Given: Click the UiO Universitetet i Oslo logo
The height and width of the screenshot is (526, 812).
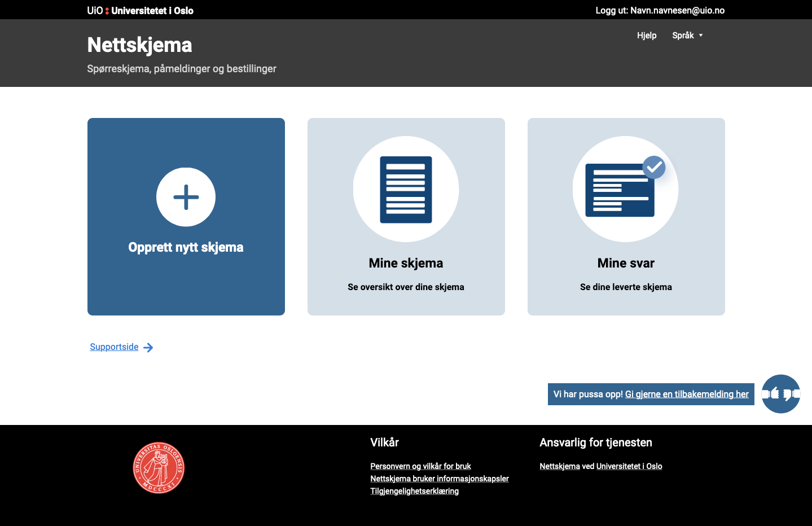Looking at the screenshot, I should coord(140,11).
